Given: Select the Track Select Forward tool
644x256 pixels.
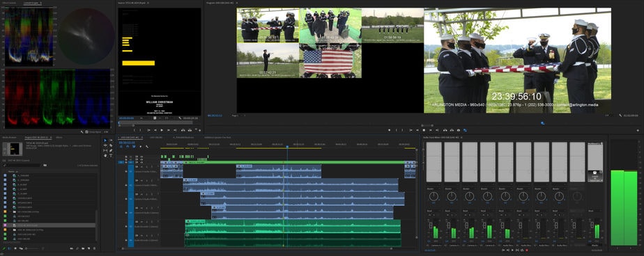Looking at the screenshot, I should 112,141.
